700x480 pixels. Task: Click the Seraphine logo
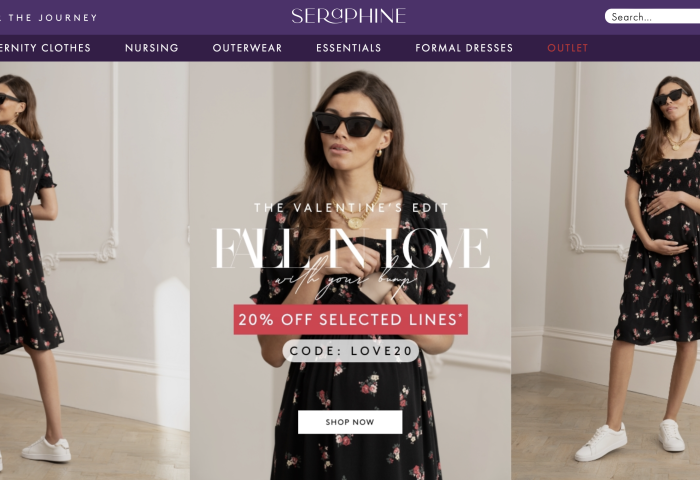point(348,16)
